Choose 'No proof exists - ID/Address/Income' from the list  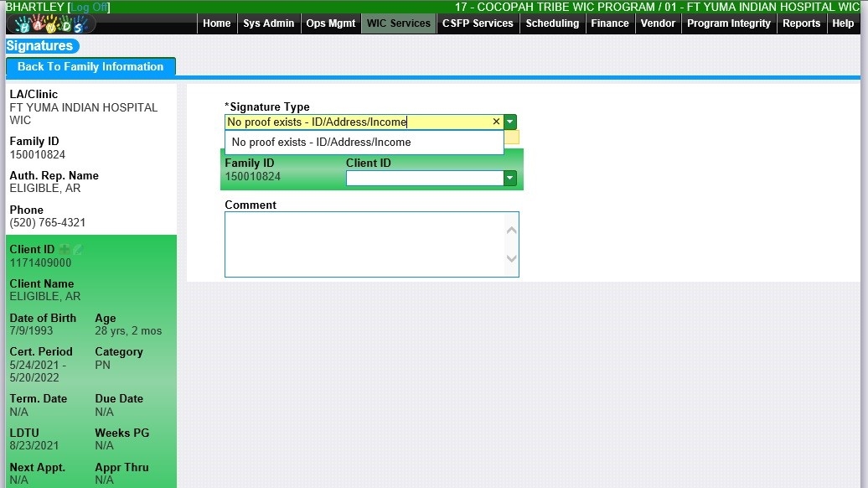tap(321, 143)
